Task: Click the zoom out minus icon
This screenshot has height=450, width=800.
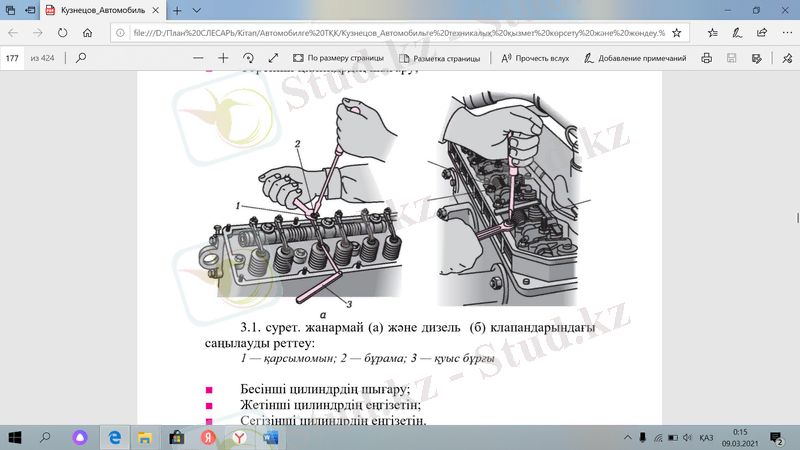Action: 196,58
